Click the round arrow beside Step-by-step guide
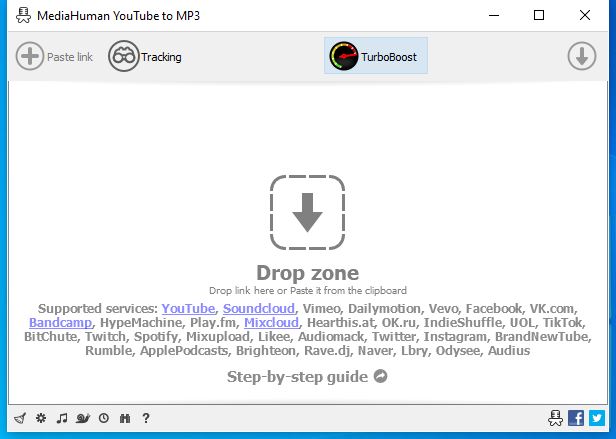Viewport: 616px width, 439px height. (x=380, y=376)
